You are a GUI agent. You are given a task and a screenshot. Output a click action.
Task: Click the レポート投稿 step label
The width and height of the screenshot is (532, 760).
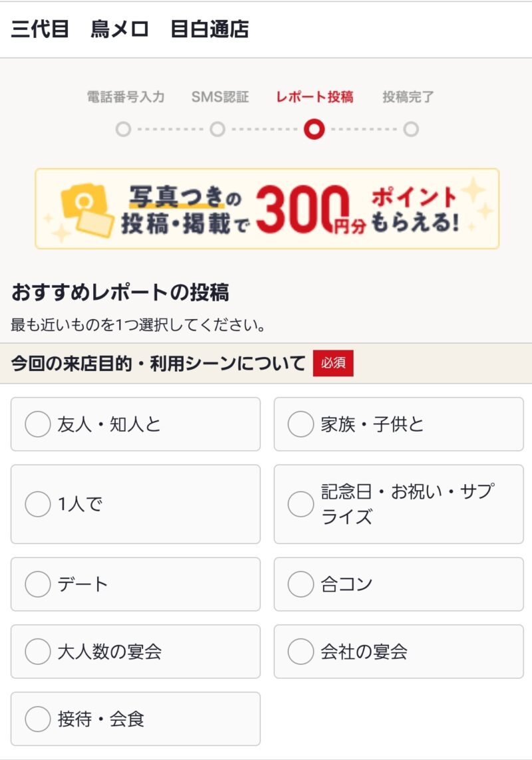click(315, 97)
